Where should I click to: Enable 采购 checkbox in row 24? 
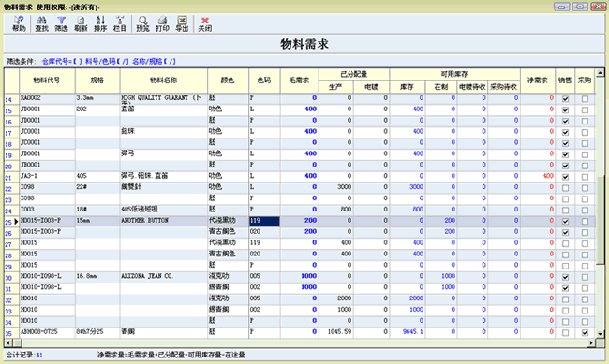pyautogui.click(x=585, y=211)
